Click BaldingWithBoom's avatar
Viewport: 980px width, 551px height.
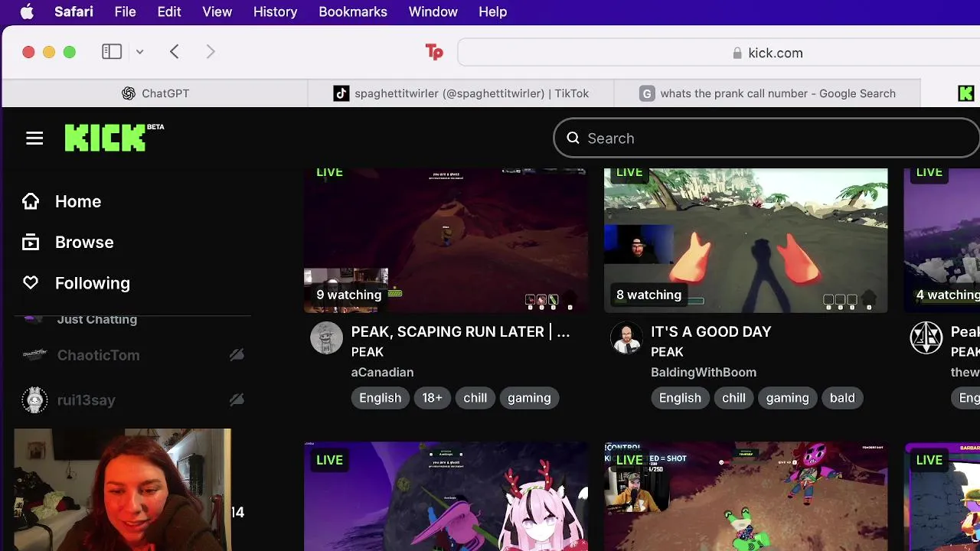pyautogui.click(x=627, y=338)
